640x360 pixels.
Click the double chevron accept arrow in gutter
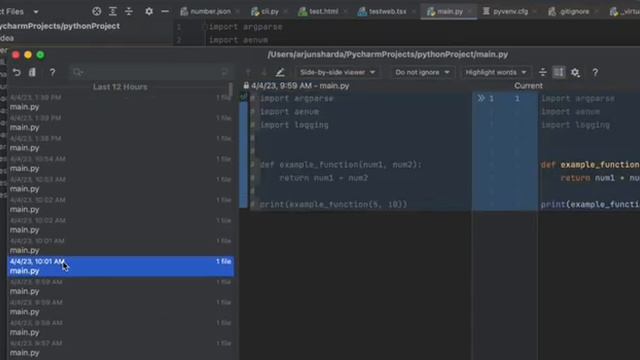[x=481, y=98]
